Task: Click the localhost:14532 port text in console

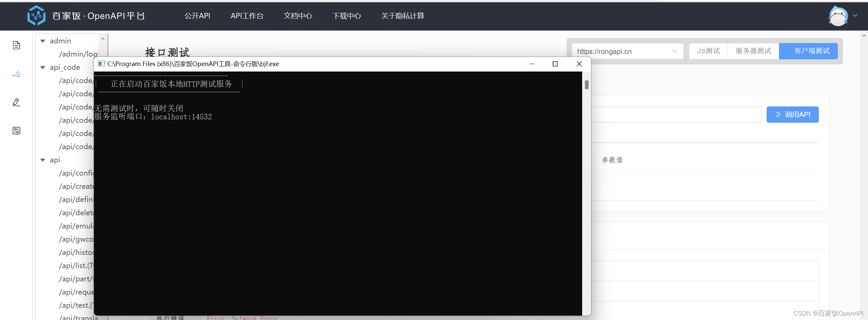Action: pyautogui.click(x=181, y=117)
